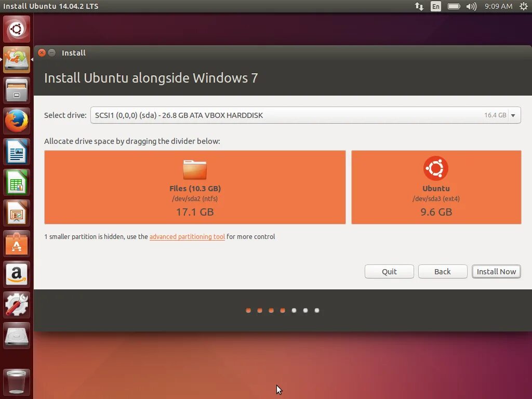
Task: Click the Files folder icon in partition
Action: point(195,169)
